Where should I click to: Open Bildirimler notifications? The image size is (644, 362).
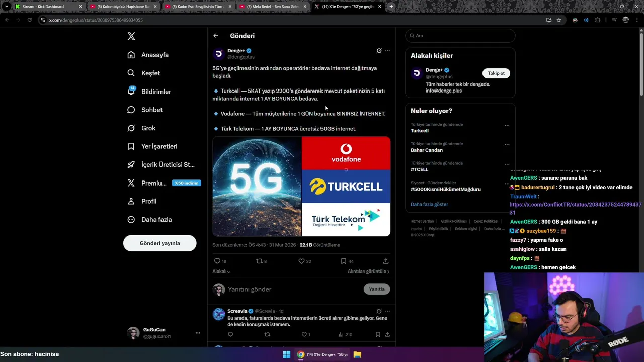149,92
